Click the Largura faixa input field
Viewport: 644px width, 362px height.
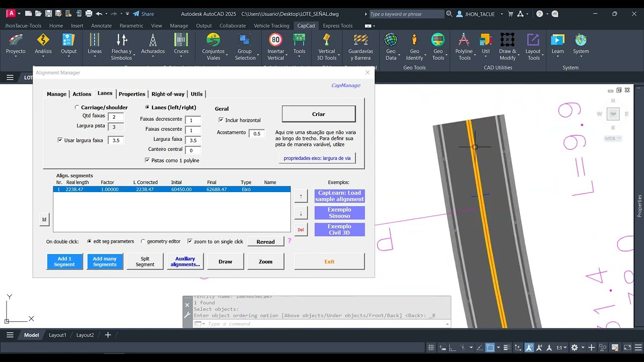[x=192, y=140]
